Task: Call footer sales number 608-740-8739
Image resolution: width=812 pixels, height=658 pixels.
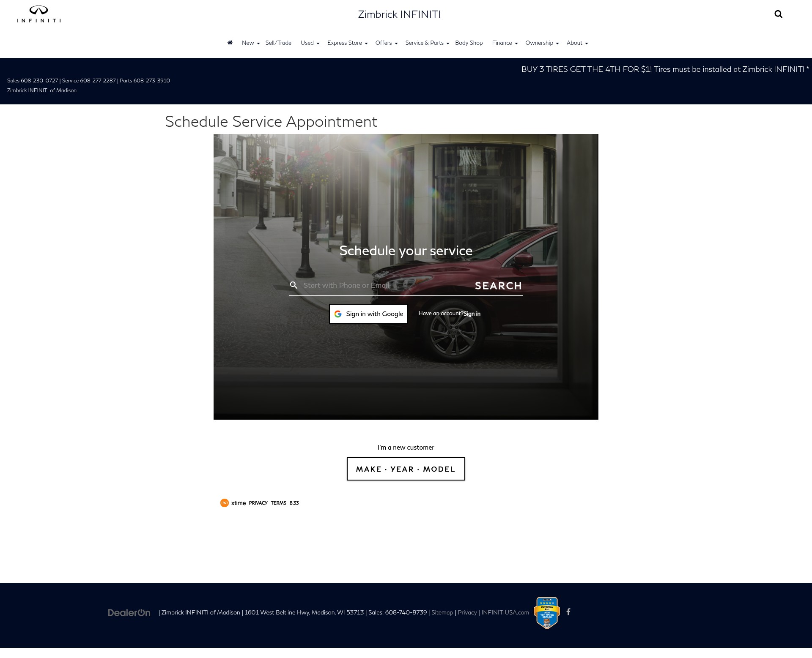Action: [x=406, y=612]
